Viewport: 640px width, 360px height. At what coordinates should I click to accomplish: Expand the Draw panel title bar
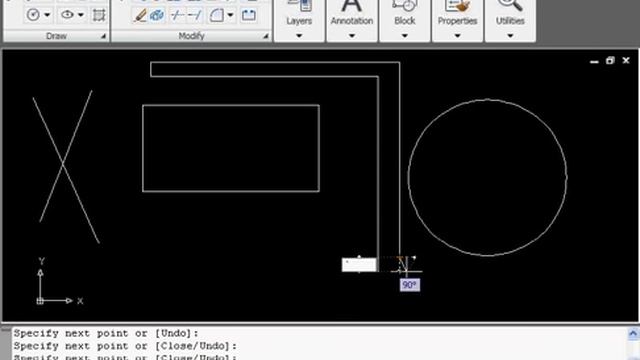click(x=56, y=36)
